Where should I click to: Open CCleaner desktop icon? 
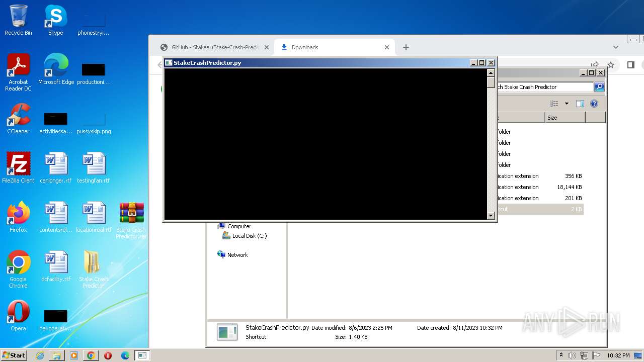click(x=18, y=119)
